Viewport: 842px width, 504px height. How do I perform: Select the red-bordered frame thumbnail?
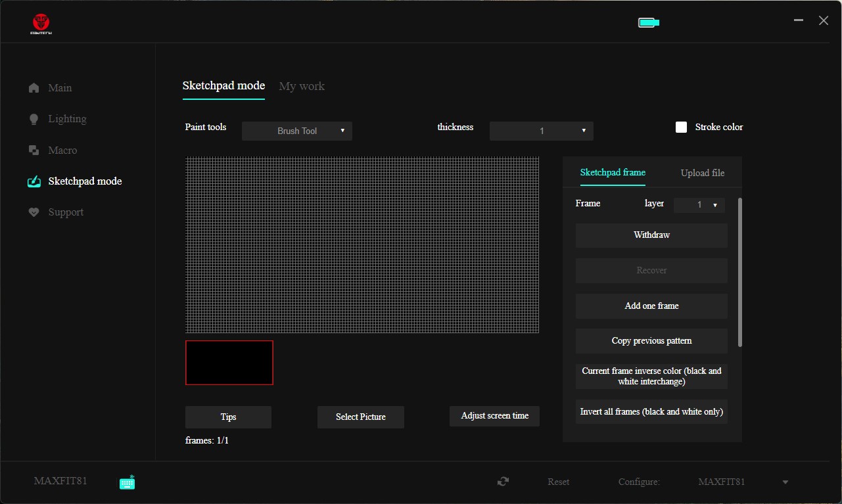(229, 363)
